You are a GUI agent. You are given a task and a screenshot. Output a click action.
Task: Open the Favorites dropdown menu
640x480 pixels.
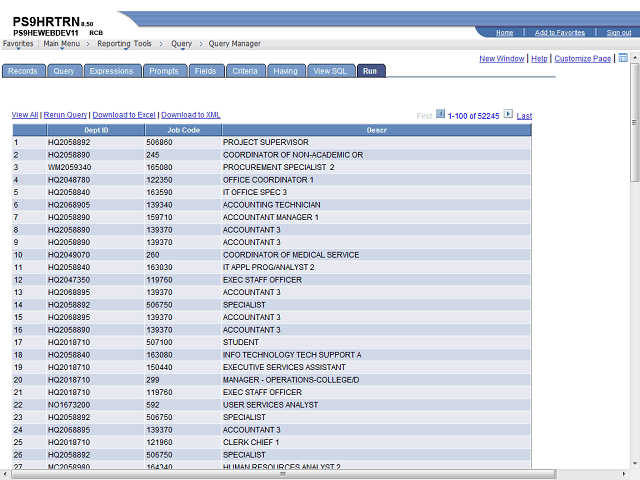point(18,44)
